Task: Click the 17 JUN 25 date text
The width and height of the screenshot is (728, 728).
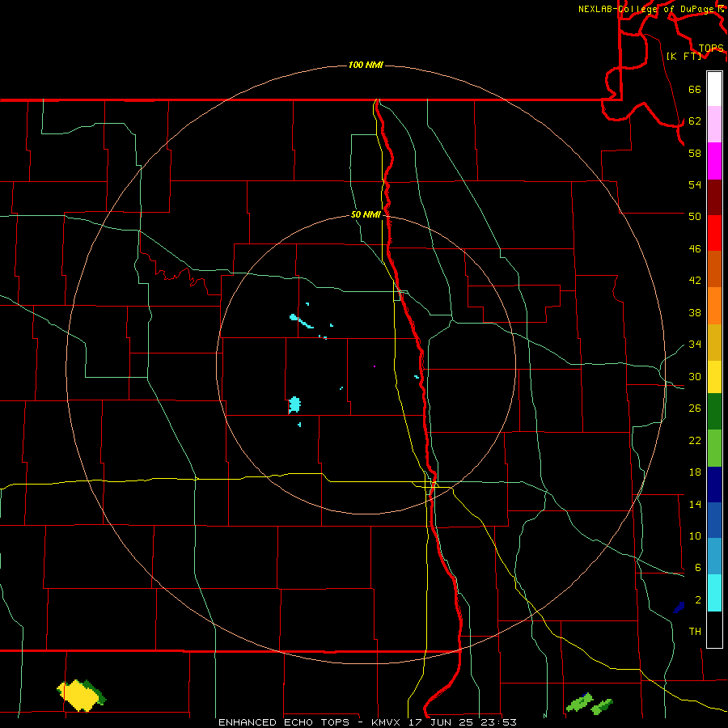Action: coord(440,722)
